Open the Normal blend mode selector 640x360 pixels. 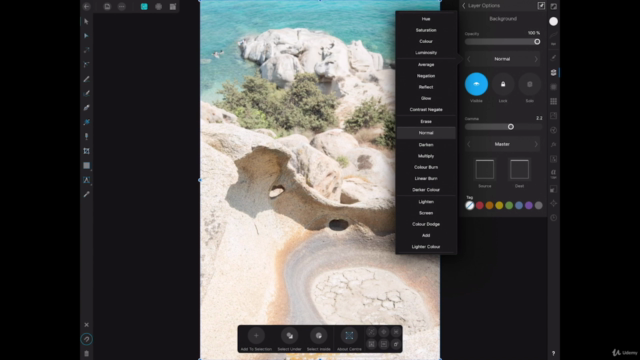point(502,59)
